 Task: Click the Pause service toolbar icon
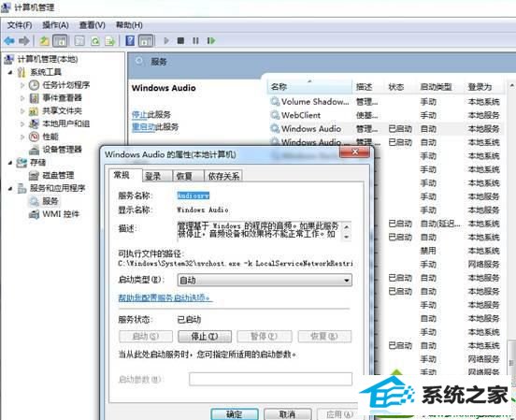(x=195, y=40)
